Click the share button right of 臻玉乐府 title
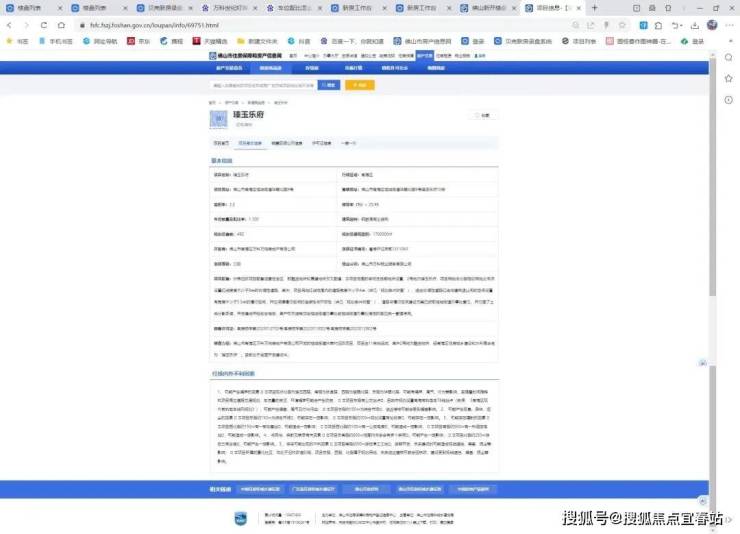 click(x=485, y=115)
